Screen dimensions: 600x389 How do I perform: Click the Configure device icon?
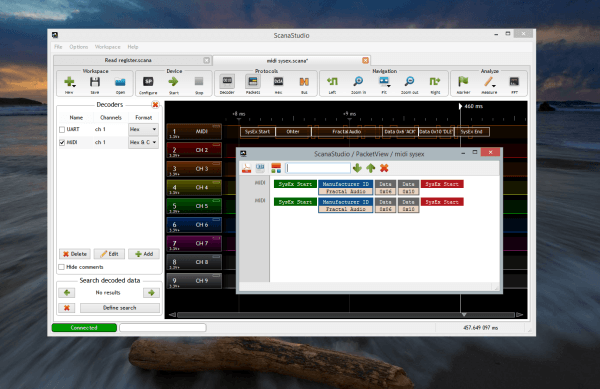tap(148, 81)
